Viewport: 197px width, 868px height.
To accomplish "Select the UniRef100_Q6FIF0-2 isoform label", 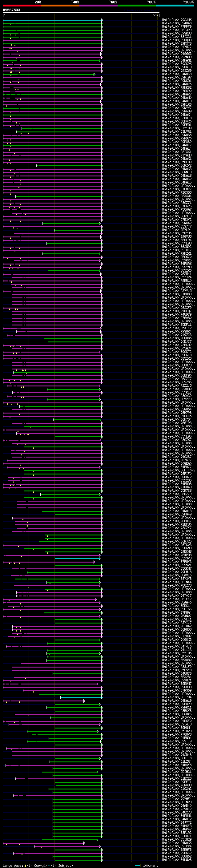I will [179, 470].
